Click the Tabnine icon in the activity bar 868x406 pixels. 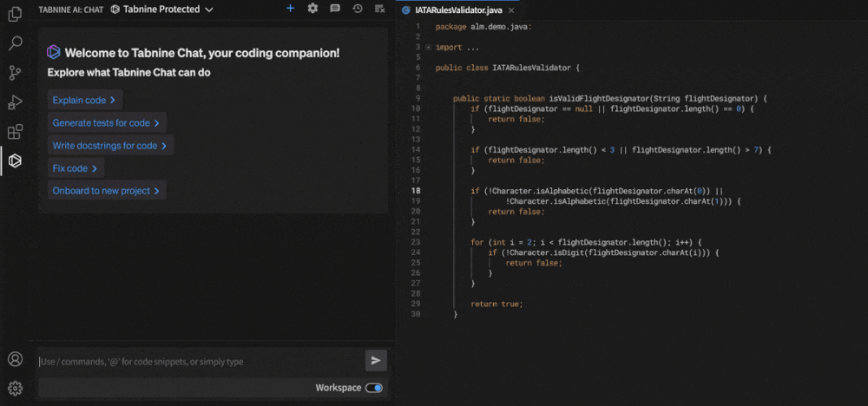pyautogui.click(x=15, y=161)
